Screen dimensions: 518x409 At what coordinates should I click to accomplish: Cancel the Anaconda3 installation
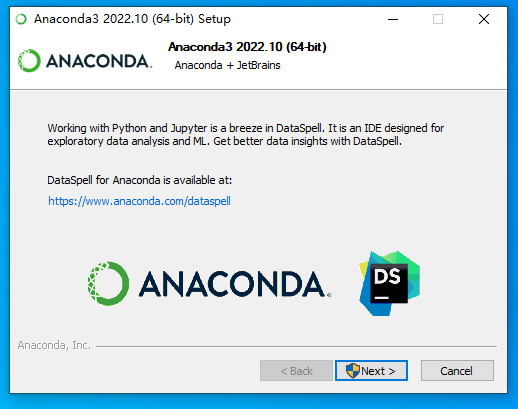click(457, 370)
